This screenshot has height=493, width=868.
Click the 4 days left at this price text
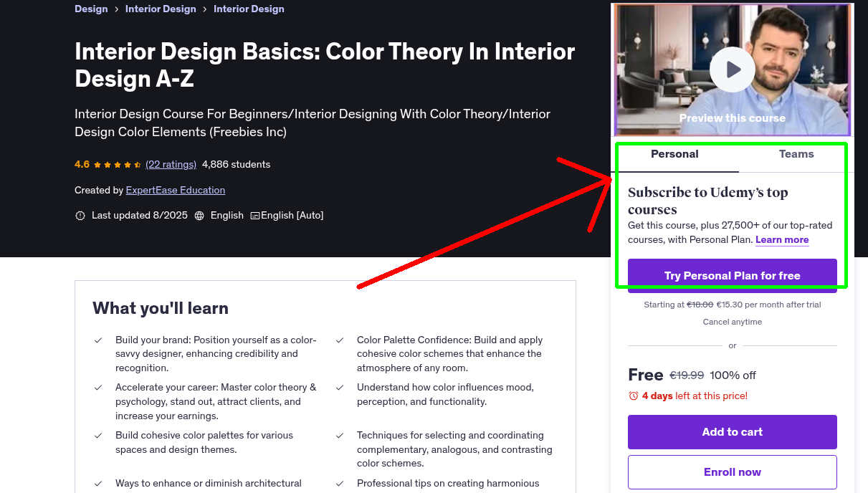coord(695,396)
